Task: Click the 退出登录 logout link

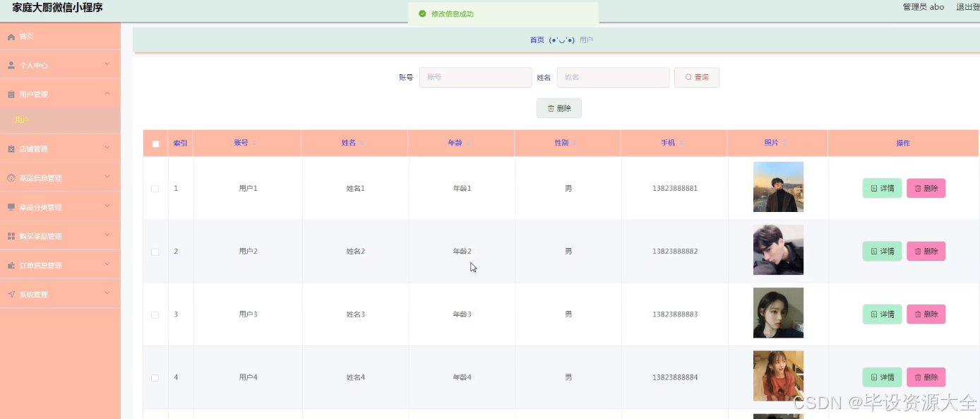Action: pyautogui.click(x=967, y=7)
